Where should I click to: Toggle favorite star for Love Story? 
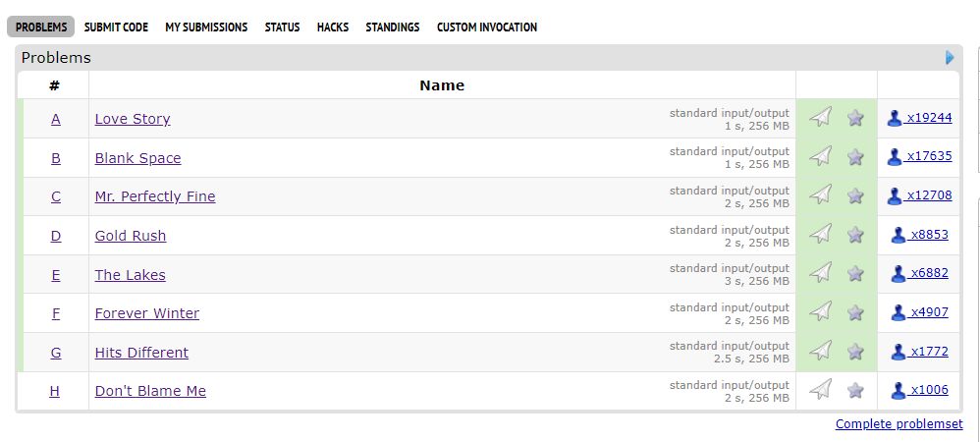pyautogui.click(x=855, y=118)
